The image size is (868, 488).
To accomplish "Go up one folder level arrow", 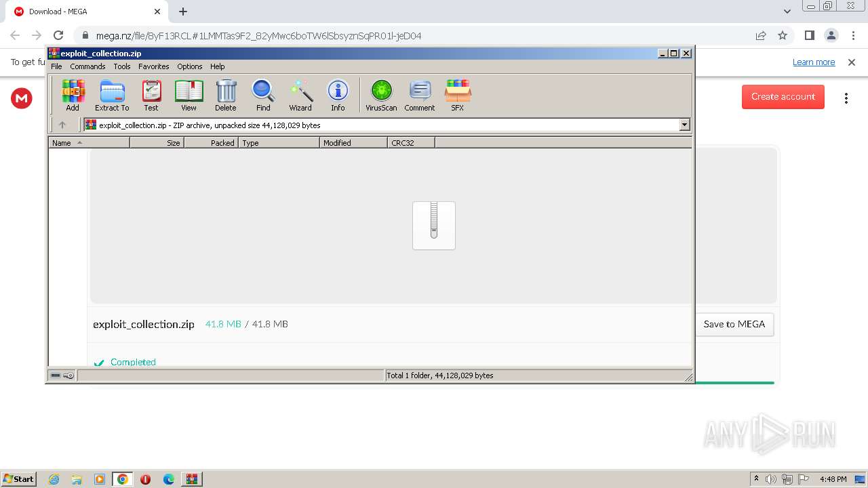I will tap(62, 125).
